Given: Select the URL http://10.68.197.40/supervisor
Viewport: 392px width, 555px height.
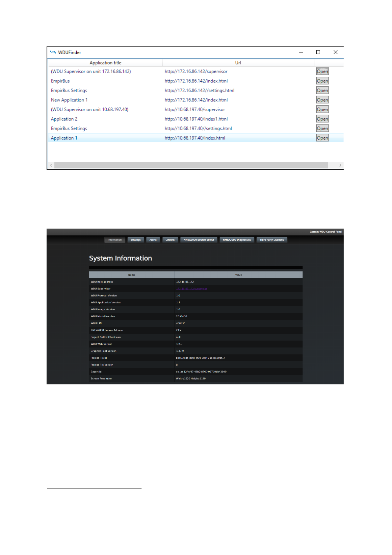Looking at the screenshot, I should point(195,110).
